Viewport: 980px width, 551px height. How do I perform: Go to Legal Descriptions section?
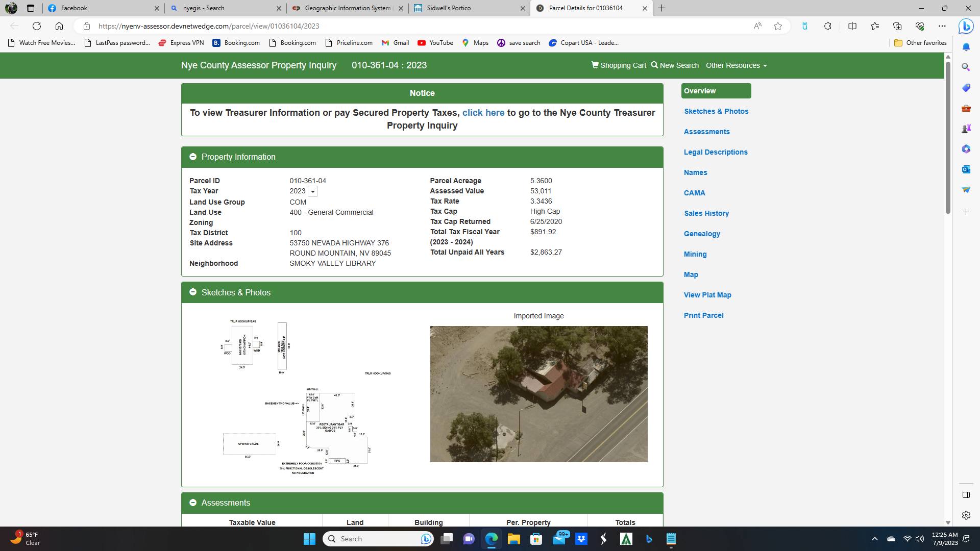point(716,152)
